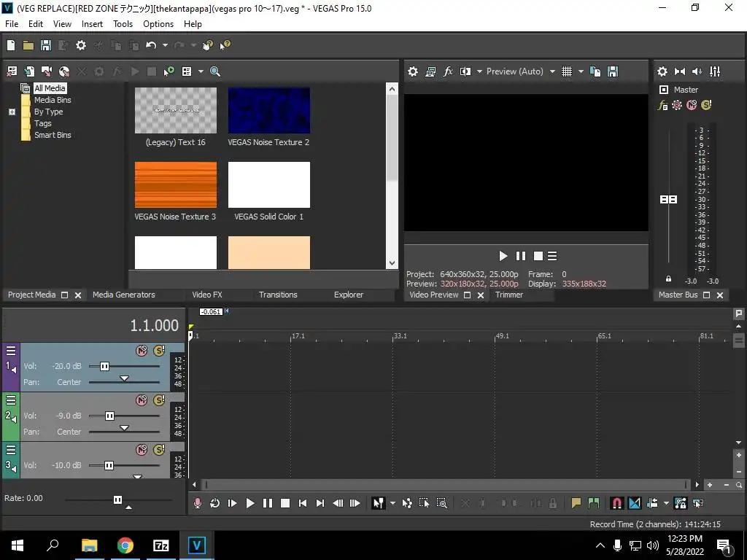747x560 pixels.
Task: Open the undo history dropdown arrow
Action: (x=165, y=45)
